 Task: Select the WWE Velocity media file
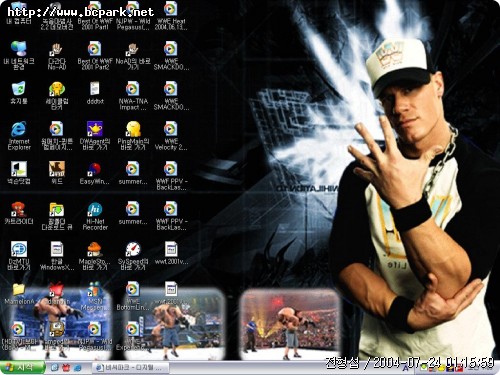(171, 135)
